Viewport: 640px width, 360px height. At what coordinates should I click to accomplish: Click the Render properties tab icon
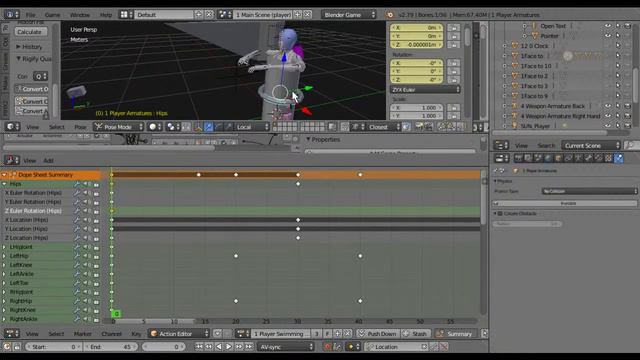click(518, 158)
